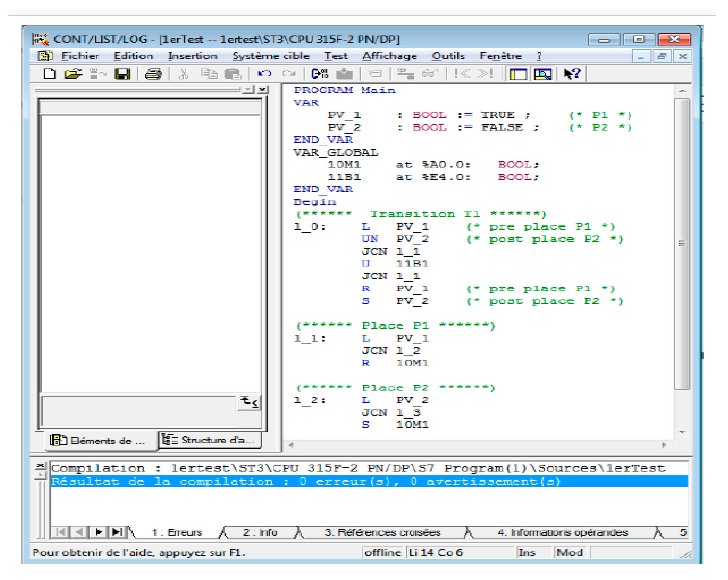This screenshot has width=728, height=580.
Task: Click the vertical scrollbar of code editor
Action: [682, 243]
